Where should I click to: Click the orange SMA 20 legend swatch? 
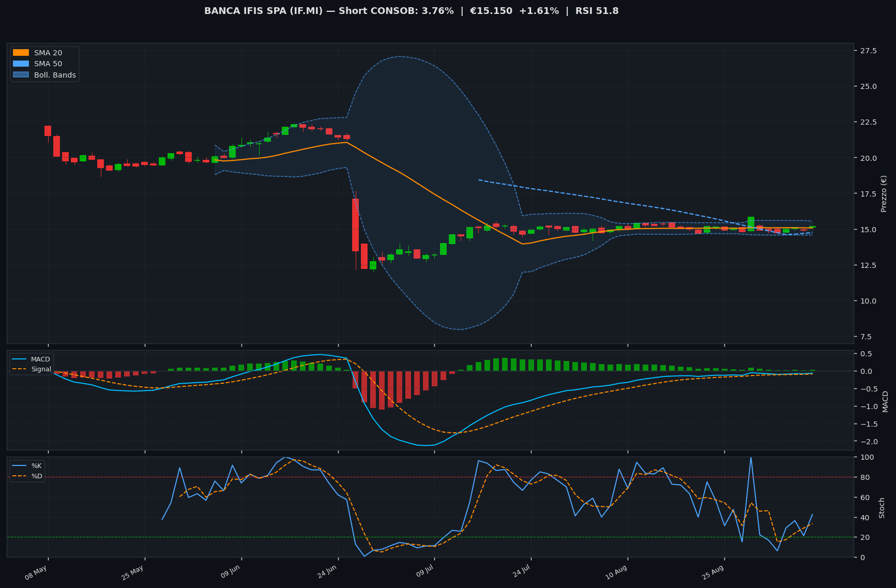tap(21, 53)
